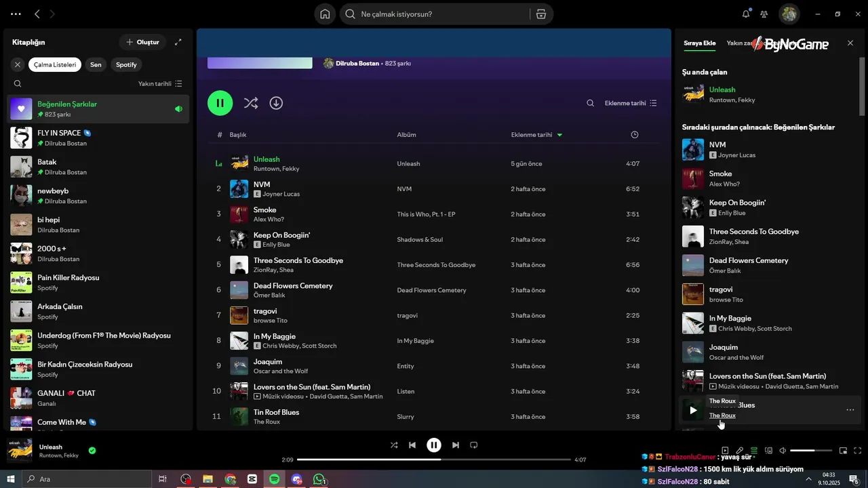Toggle the Spotify filter chip

pos(126,64)
